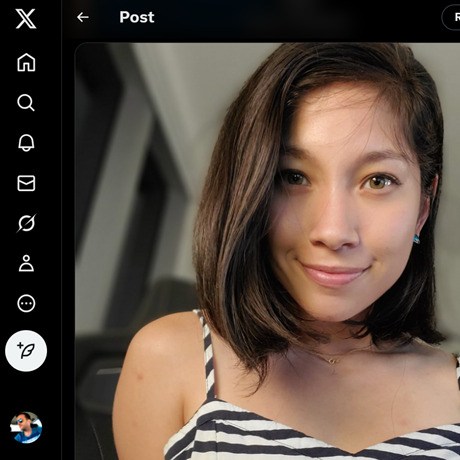Open the More options circle icon
Image resolution: width=460 pixels, height=460 pixels.
(x=26, y=304)
